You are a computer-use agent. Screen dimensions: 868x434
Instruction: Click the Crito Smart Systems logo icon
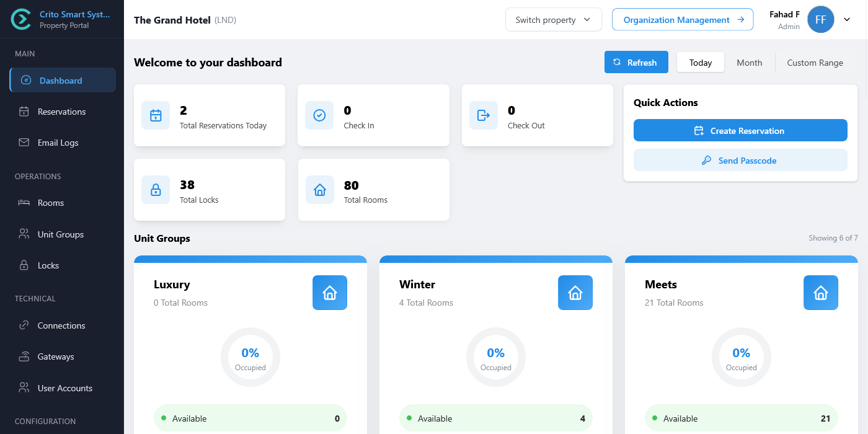click(x=21, y=20)
